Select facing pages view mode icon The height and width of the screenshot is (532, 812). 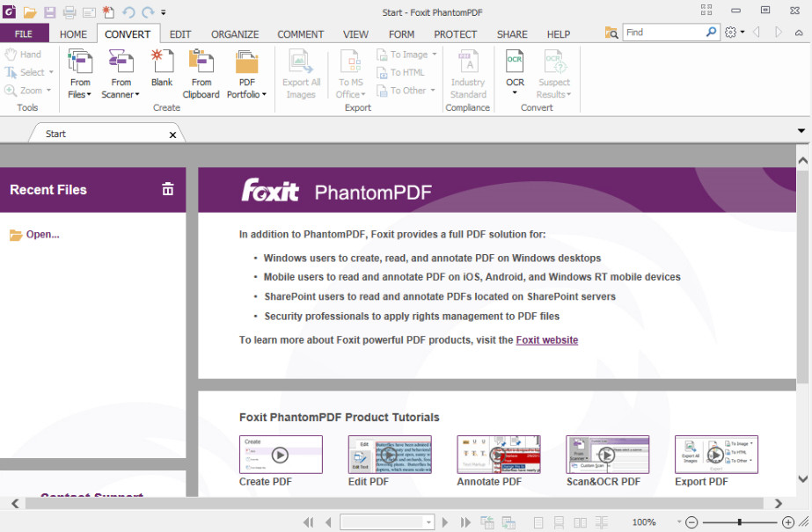[x=580, y=522]
